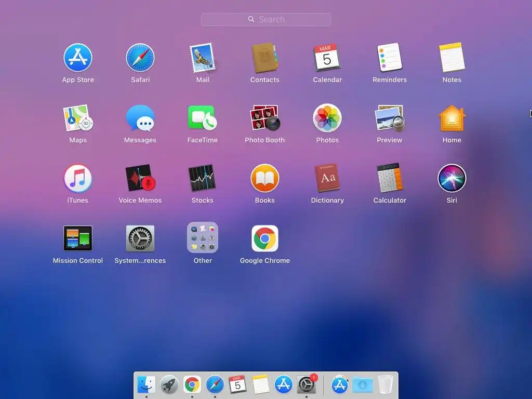Open the Mail app

[203, 58]
